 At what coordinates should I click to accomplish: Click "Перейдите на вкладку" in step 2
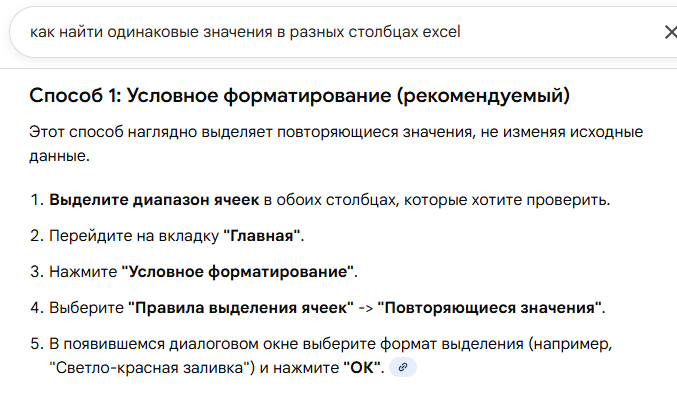click(x=134, y=236)
